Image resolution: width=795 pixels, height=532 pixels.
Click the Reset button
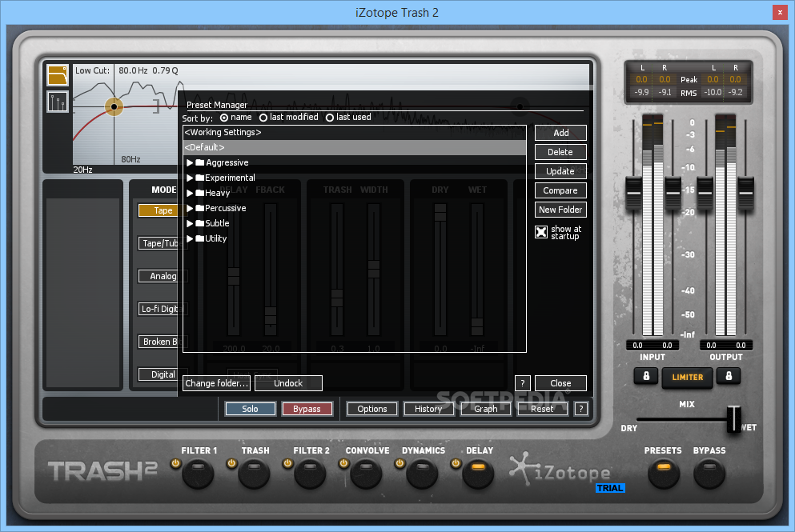point(543,409)
